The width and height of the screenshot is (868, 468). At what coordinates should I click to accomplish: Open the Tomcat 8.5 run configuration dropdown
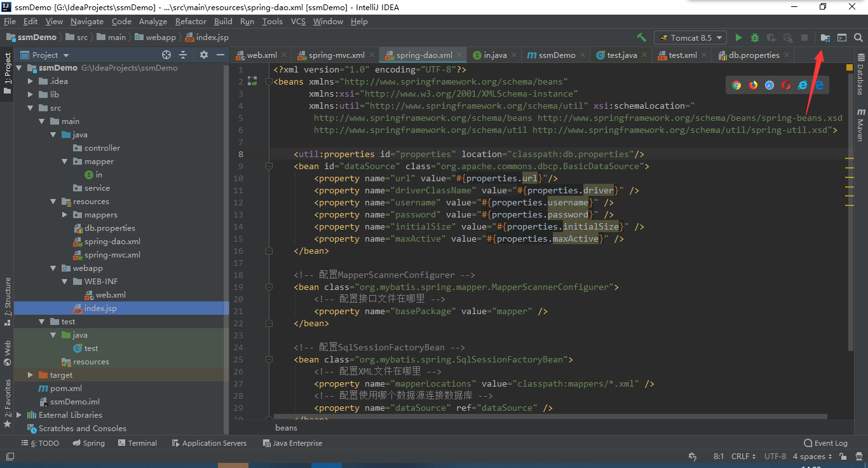click(691, 38)
